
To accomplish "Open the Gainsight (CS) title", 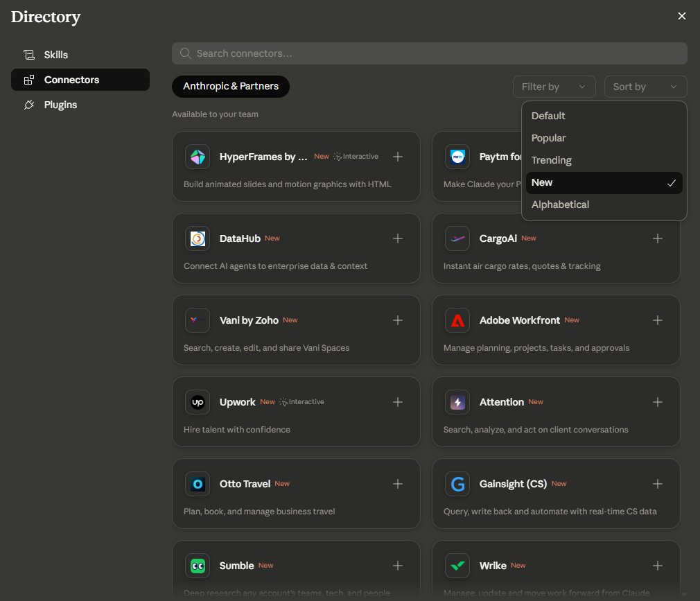I will pyautogui.click(x=513, y=484).
